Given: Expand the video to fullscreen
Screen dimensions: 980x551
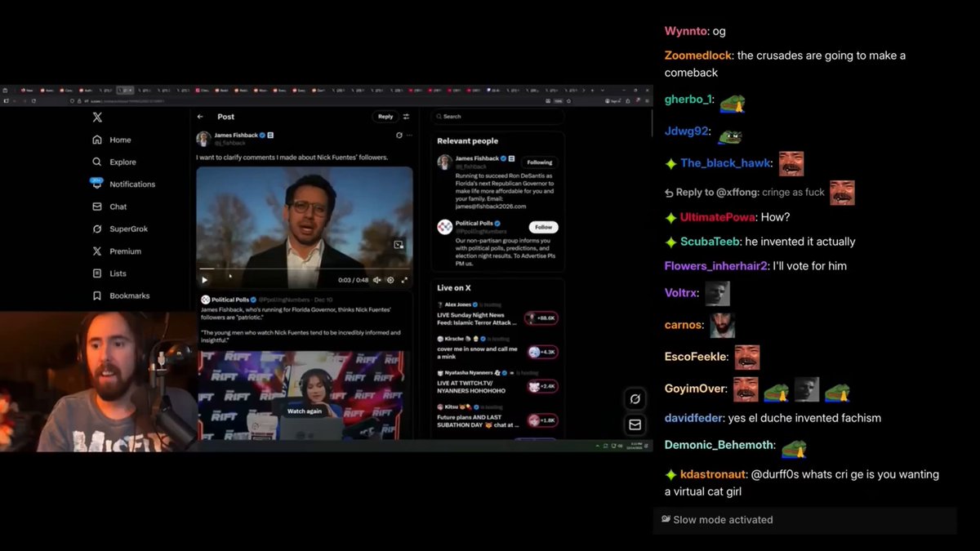Looking at the screenshot, I should (404, 280).
